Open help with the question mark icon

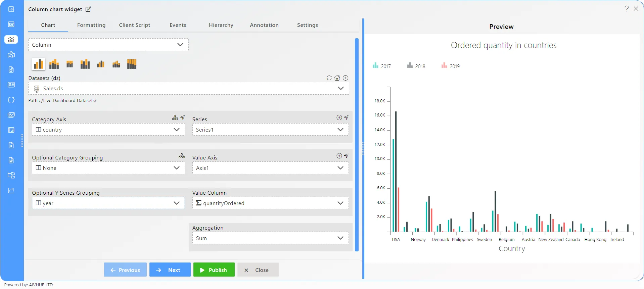pyautogui.click(x=627, y=9)
